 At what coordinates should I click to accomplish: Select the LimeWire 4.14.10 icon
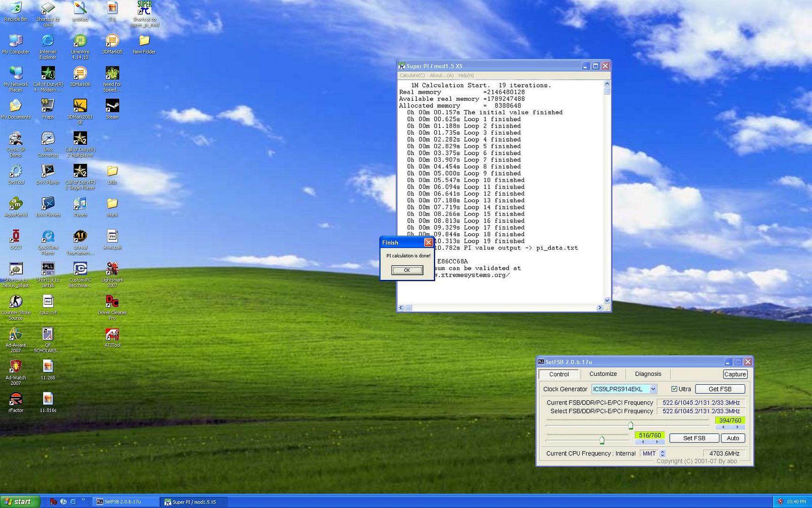pos(80,47)
